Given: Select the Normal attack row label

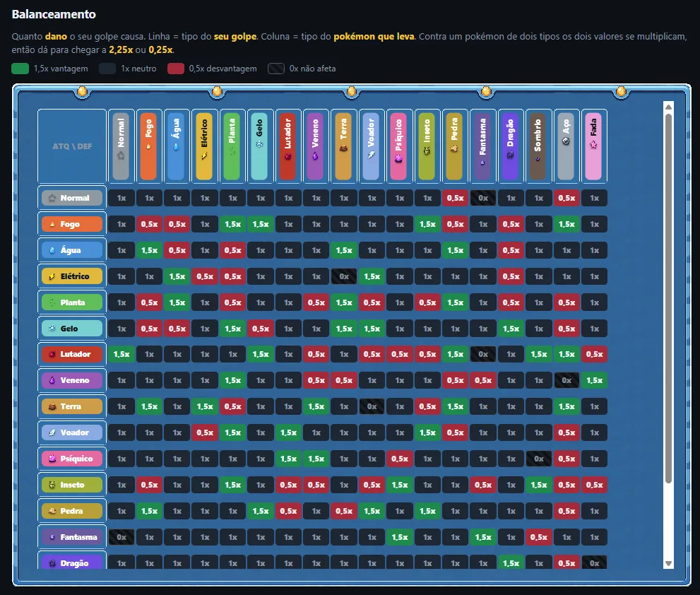Looking at the screenshot, I should 72,198.
